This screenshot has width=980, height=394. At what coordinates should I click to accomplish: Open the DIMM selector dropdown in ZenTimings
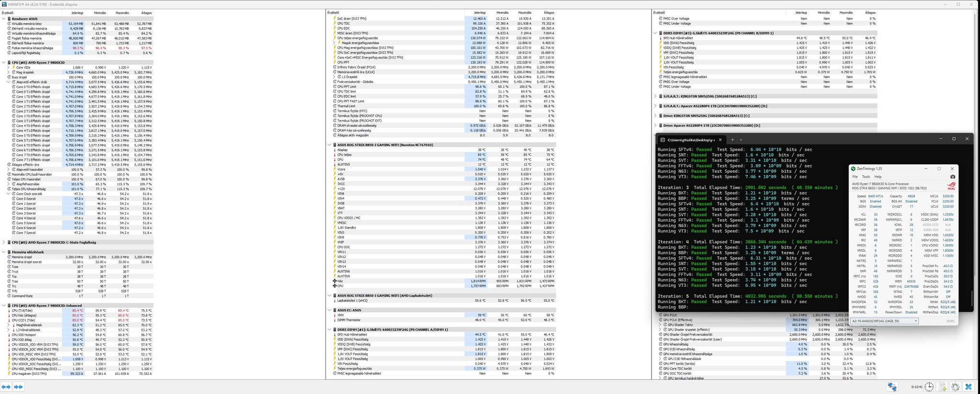point(884,321)
